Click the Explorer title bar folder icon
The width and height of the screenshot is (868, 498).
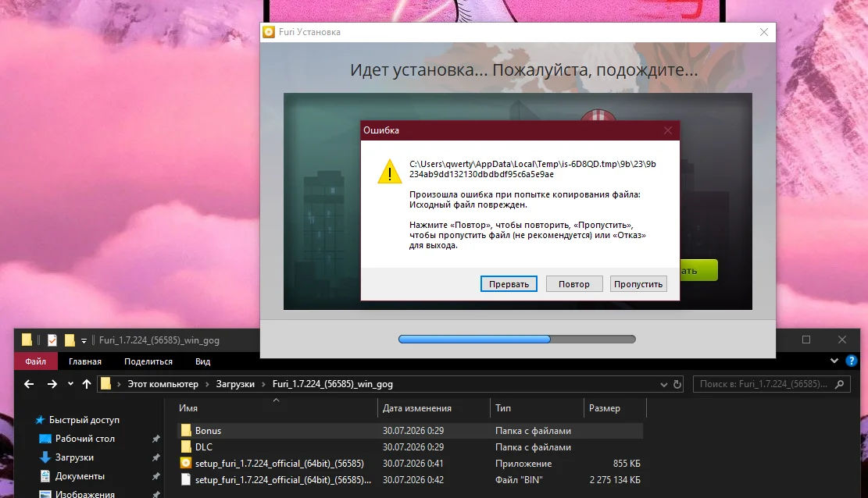27,340
